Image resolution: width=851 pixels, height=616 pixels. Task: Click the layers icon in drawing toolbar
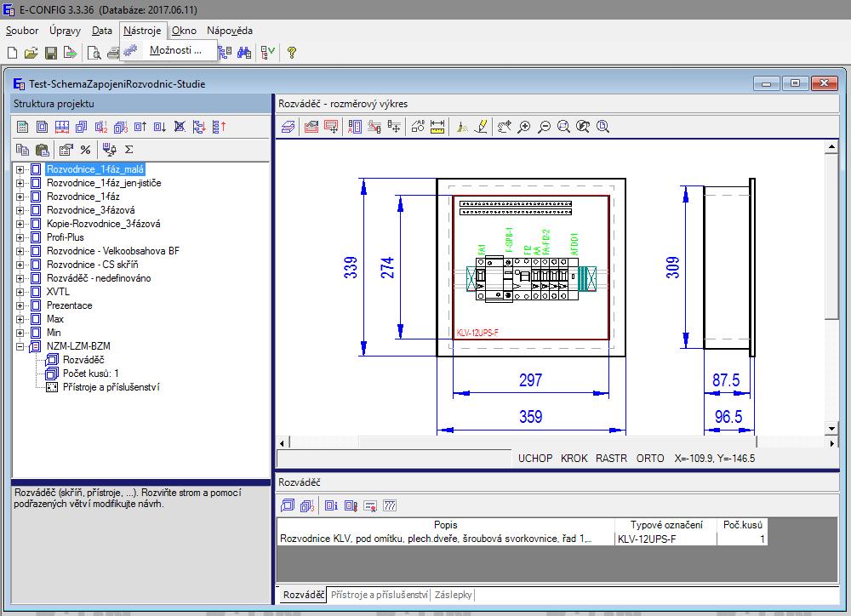click(288, 127)
